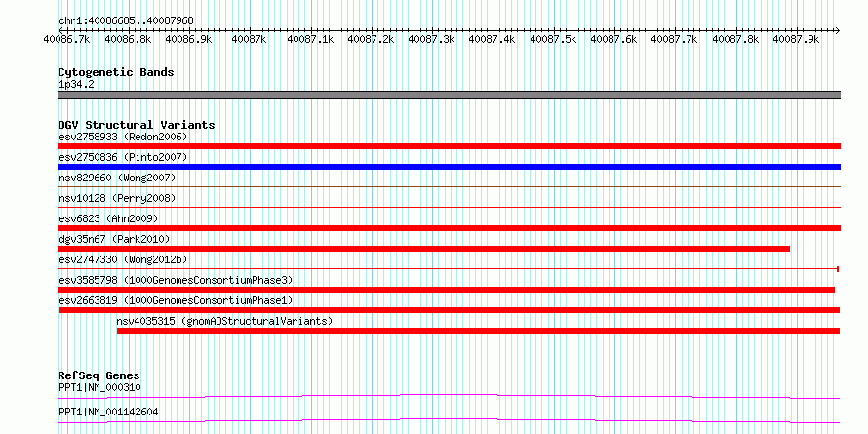Open the esv6823 (Ahn2009) variant label
This screenshot has width=868, height=434.
108,218
